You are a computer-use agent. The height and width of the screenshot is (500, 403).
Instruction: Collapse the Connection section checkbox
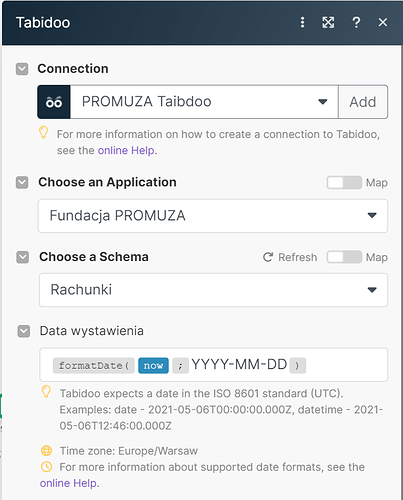point(22,69)
